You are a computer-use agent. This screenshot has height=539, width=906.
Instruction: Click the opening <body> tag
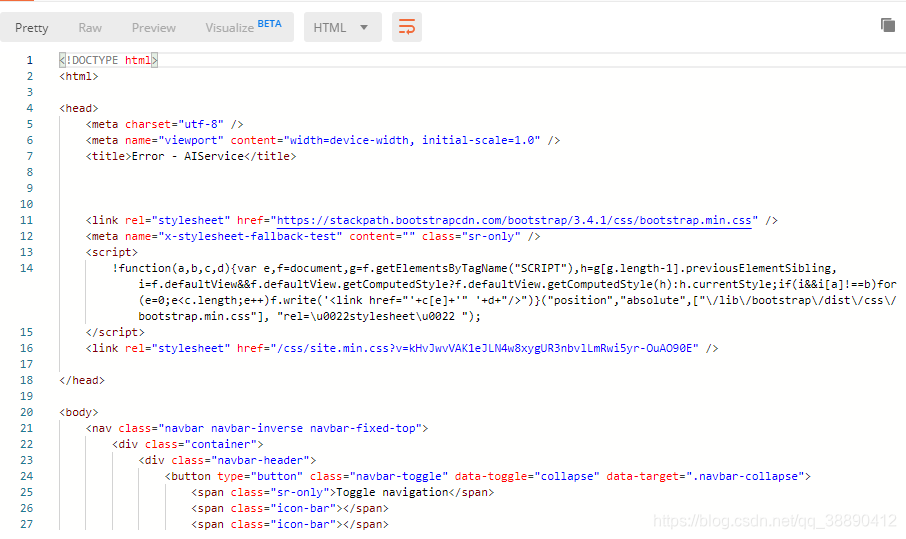tap(79, 412)
